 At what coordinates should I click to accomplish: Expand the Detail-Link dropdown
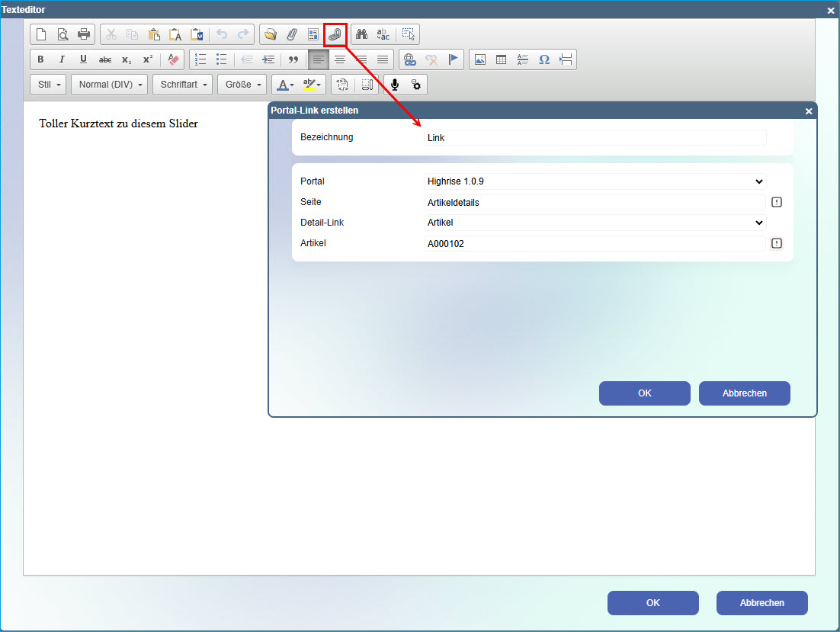pyautogui.click(x=595, y=223)
